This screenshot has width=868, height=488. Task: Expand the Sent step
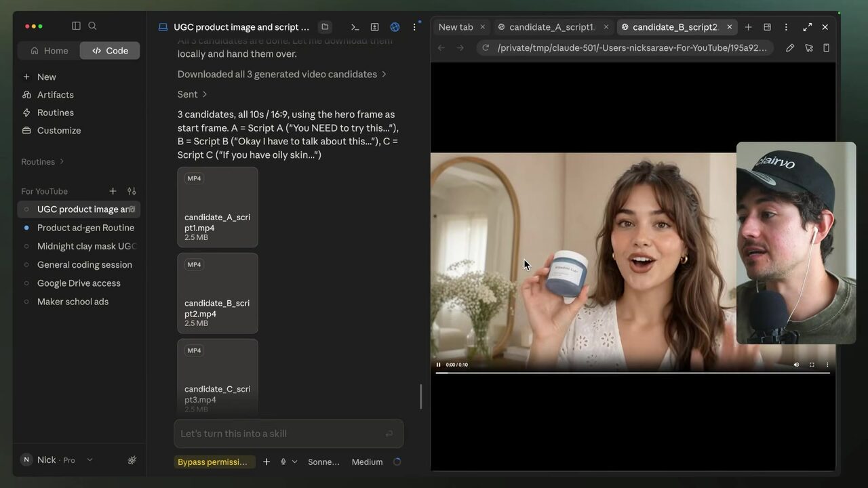pyautogui.click(x=193, y=94)
